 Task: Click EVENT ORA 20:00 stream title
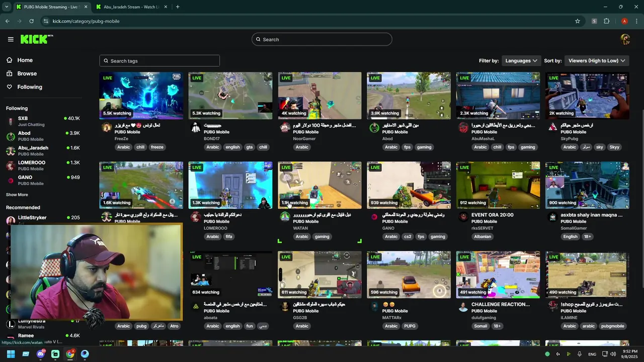(493, 215)
